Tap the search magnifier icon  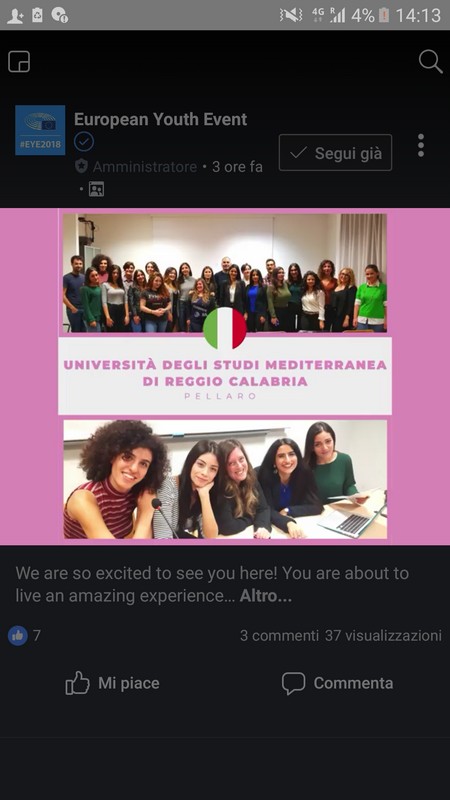[x=431, y=62]
